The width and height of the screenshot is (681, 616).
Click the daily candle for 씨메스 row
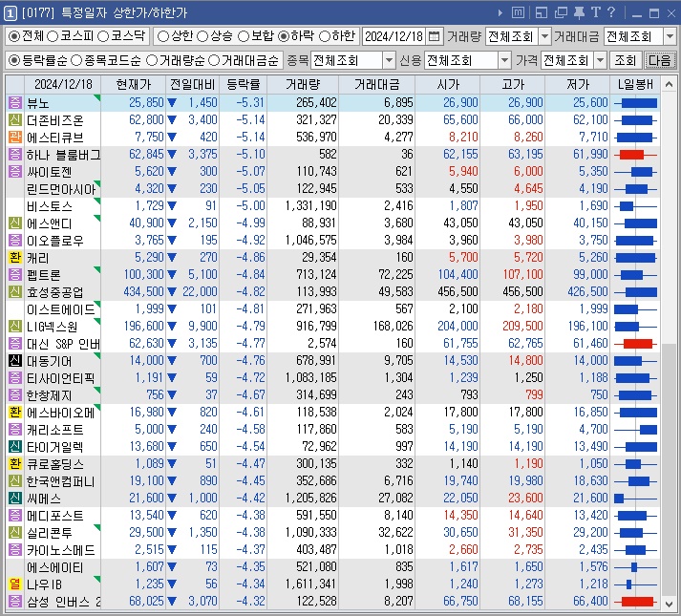[636, 499]
